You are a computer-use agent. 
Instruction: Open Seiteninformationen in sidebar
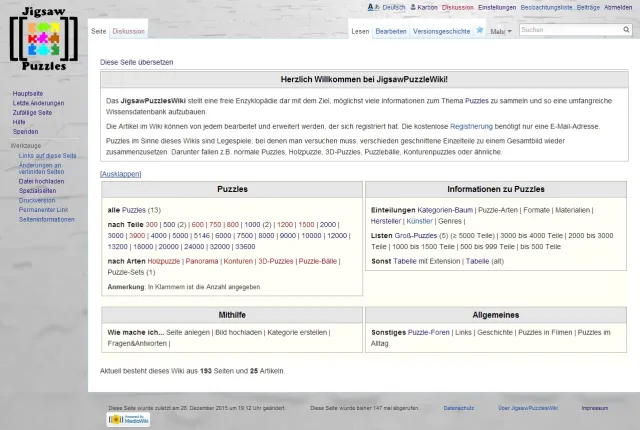pos(47,219)
